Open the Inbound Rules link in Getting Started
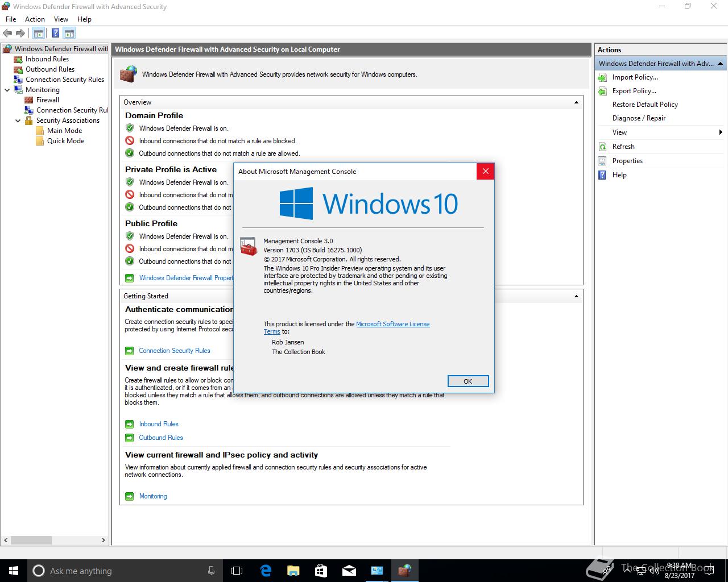Screen dimensions: 728x582 159,424
